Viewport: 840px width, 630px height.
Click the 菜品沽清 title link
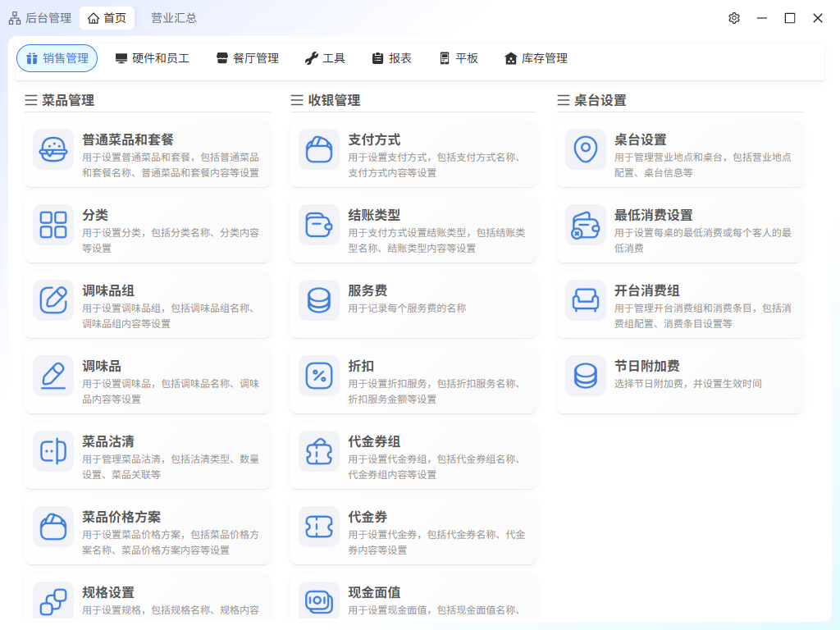click(108, 441)
